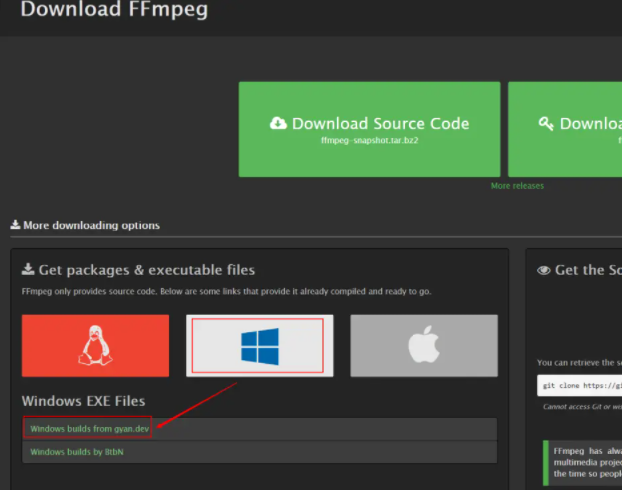Image resolution: width=622 pixels, height=490 pixels.
Task: Click download icon beside Get packages heading
Action: [x=28, y=269]
